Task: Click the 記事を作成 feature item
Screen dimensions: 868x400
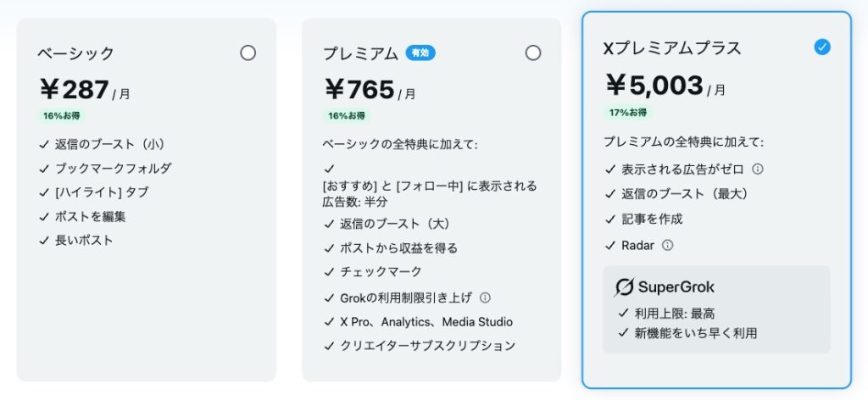Action: click(652, 219)
